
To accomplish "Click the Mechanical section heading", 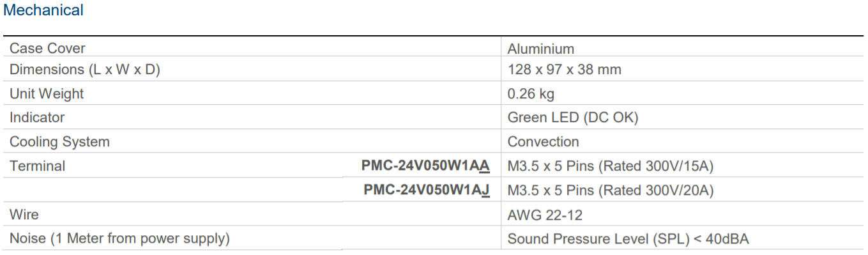I will 43,10.
